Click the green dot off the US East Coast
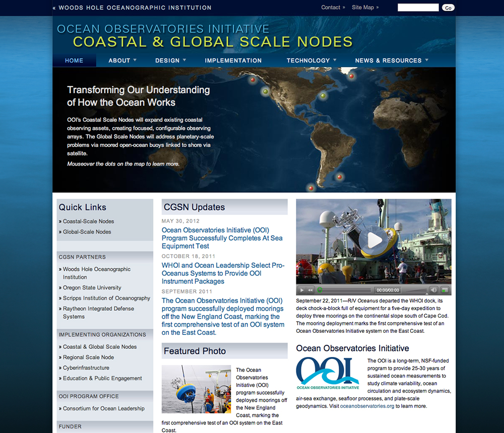The image size is (504, 433). [323, 95]
